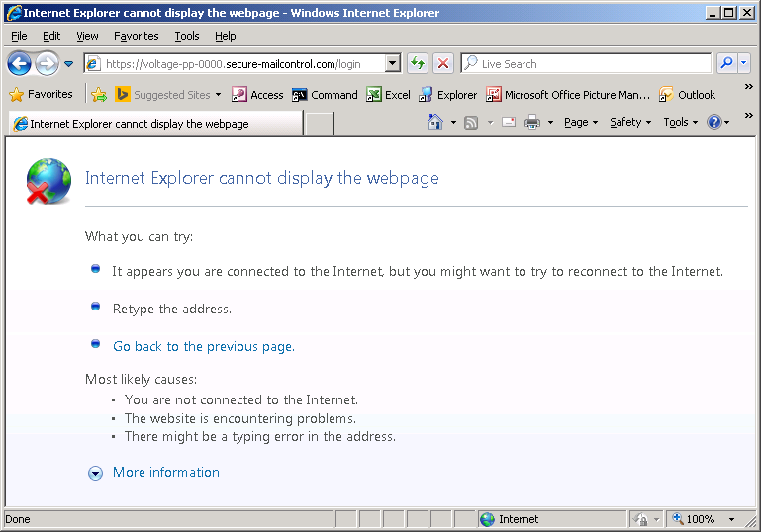Expand the More information arrow icon
Image resolution: width=761 pixels, height=532 pixels.
point(95,473)
